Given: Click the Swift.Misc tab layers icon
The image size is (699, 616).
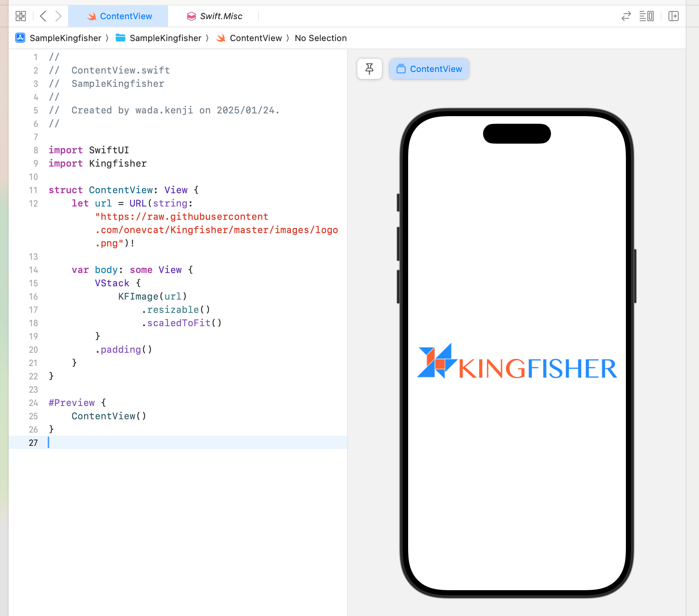Looking at the screenshot, I should tap(191, 16).
